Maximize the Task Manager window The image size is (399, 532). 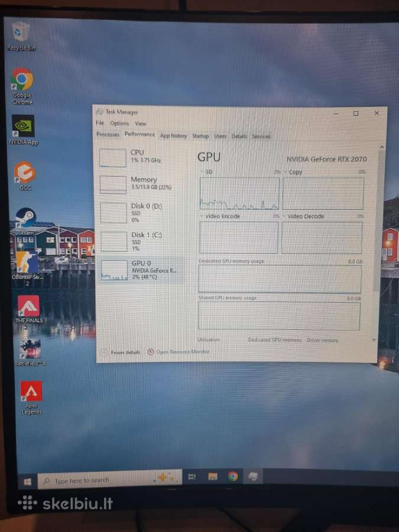(356, 113)
